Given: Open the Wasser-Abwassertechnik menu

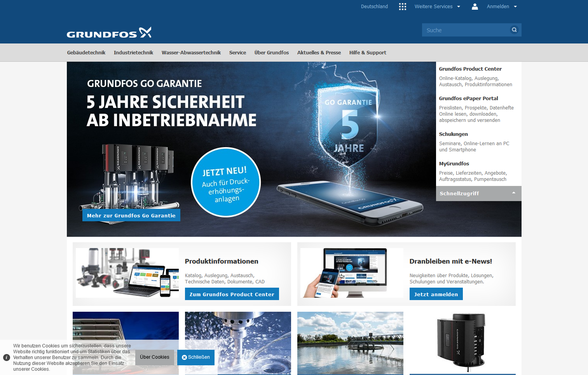Looking at the screenshot, I should 191,53.
